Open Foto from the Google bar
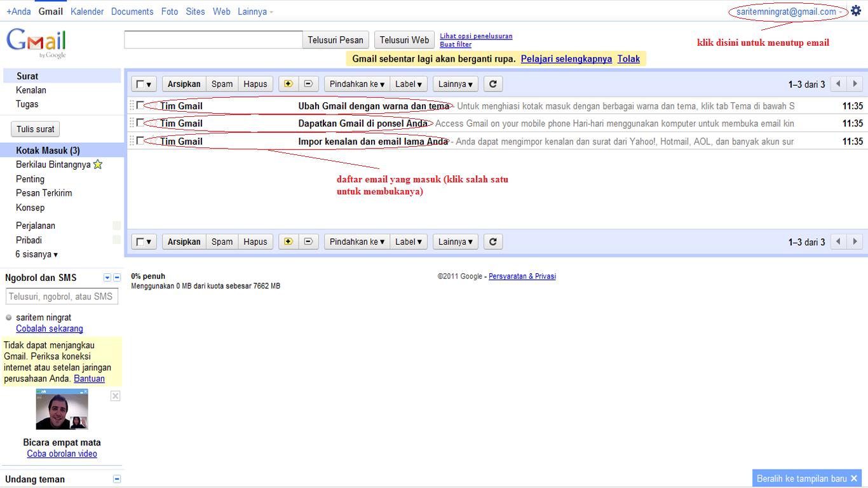The image size is (868, 488). click(x=170, y=11)
